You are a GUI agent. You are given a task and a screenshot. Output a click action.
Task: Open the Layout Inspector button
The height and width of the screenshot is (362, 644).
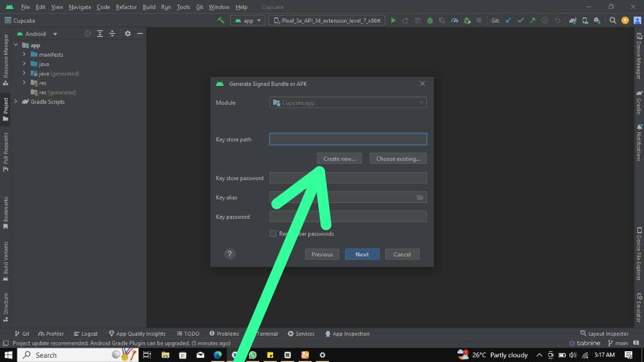tap(604, 333)
